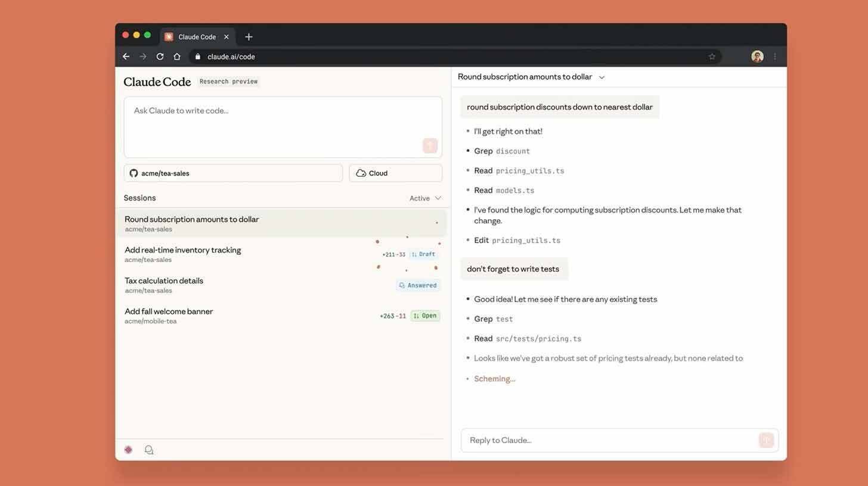Viewport: 868px width, 486px height.
Task: Click the 'Reply to Claude' input field
Action: (619, 440)
